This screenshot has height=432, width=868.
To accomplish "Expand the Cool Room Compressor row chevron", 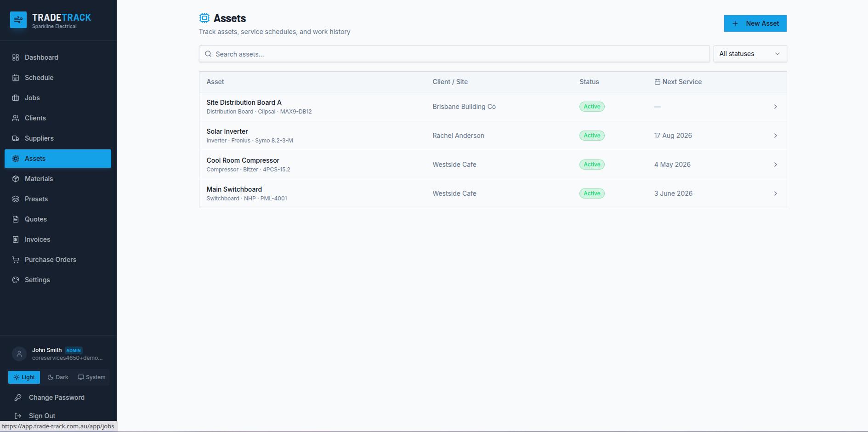I will [x=776, y=165].
